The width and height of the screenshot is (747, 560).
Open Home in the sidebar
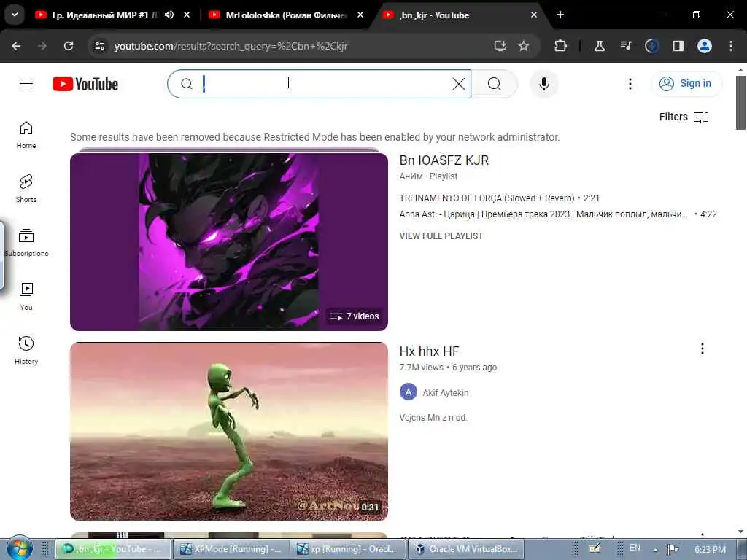click(26, 135)
